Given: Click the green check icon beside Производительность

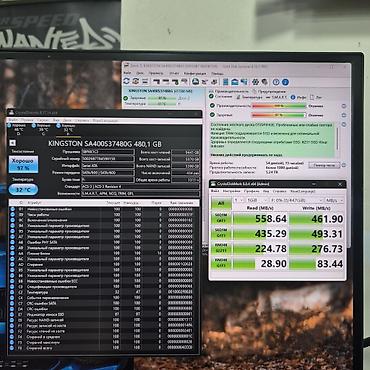Looking at the screenshot, I should click(212, 106).
